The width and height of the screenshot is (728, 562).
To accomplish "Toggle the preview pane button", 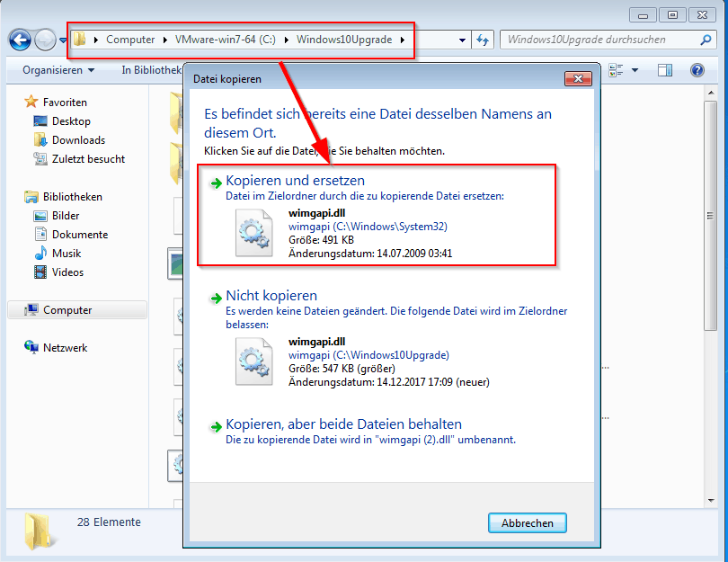I will (665, 70).
